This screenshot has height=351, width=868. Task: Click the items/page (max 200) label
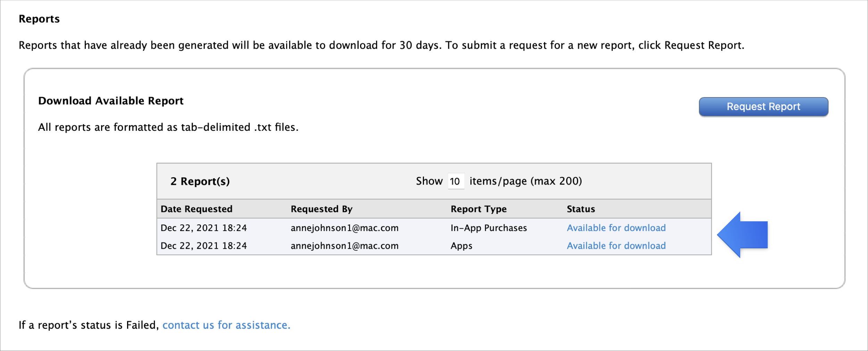click(x=525, y=181)
